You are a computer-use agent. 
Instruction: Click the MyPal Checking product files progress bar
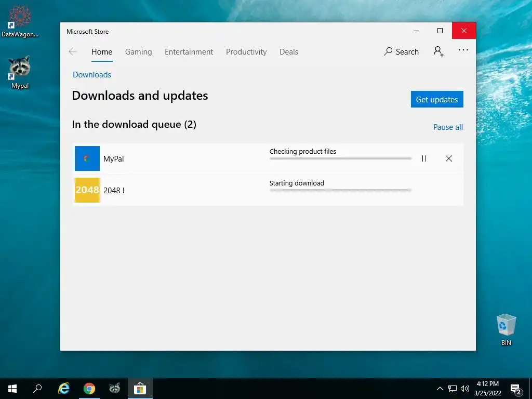pyautogui.click(x=340, y=158)
